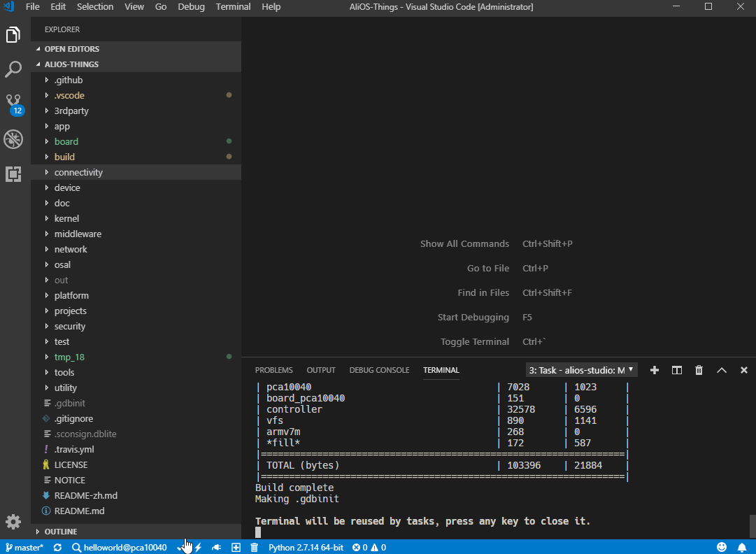The height and width of the screenshot is (554, 756).
Task: Open the terminal selector dropdown
Action: click(581, 370)
